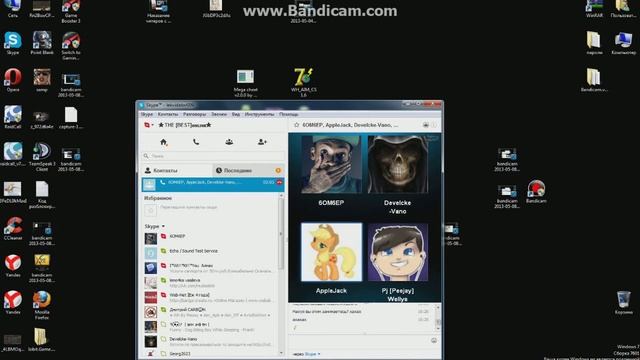Open Mozilla Firefox desktop shortcut
The width and height of the screenshot is (640, 360).
42,305
